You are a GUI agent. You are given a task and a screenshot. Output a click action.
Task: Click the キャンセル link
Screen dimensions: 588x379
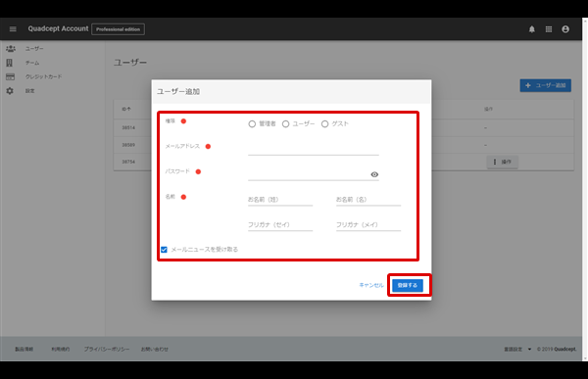(x=371, y=285)
